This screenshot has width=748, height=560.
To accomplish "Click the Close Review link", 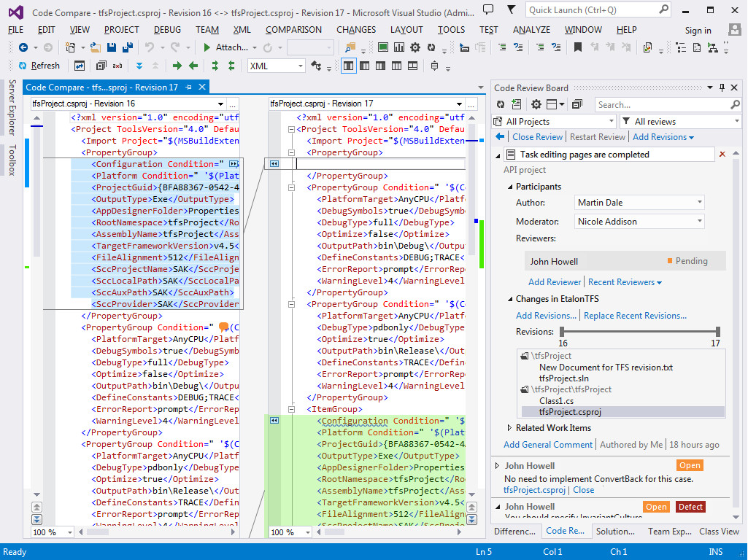I will point(537,137).
